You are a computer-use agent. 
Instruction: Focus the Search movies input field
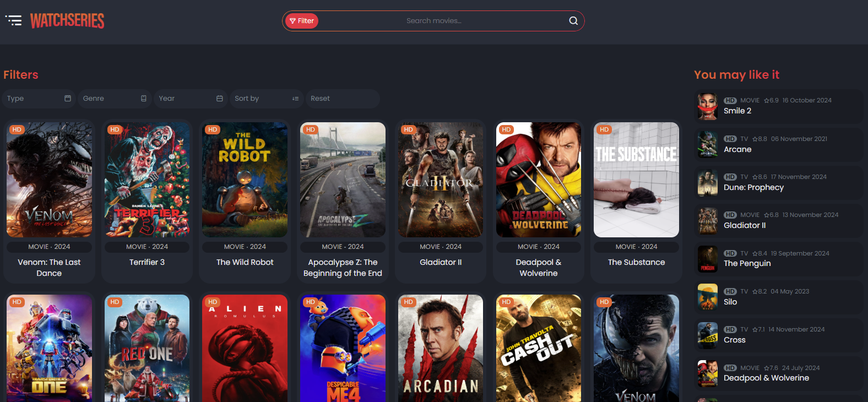[434, 21]
